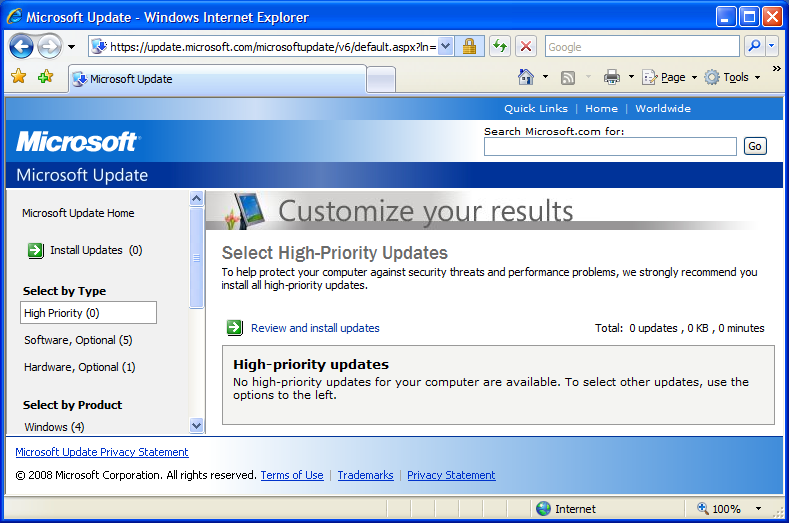Click the green arrow beside Review and install
Screen dimensions: 789x523
[234, 328]
